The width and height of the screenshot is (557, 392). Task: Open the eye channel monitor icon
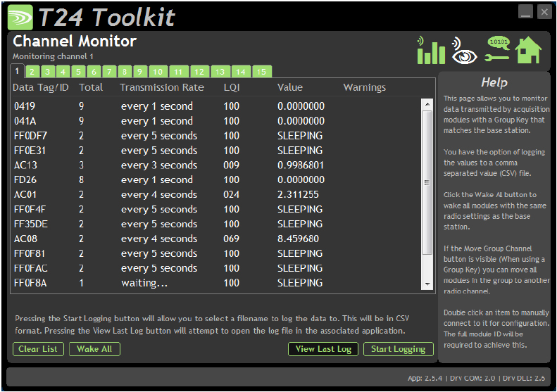(x=464, y=51)
